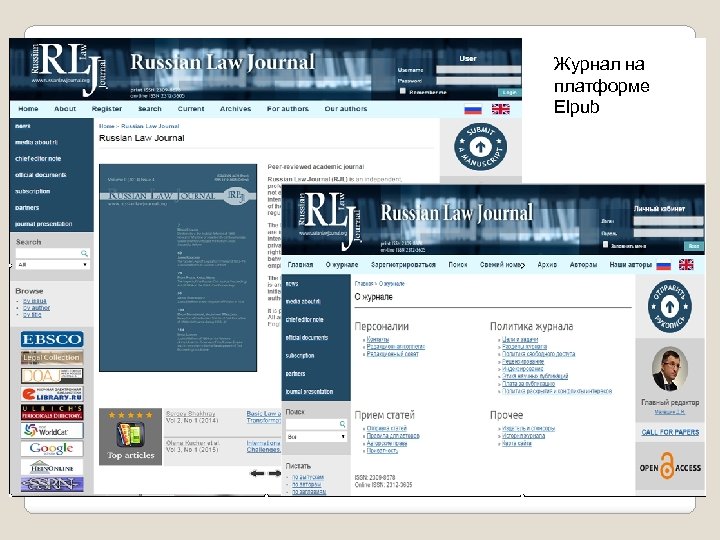Screen dimensions: 720x540
Task: Open 'journal presentation' in English sidebar
Action: tap(44, 224)
